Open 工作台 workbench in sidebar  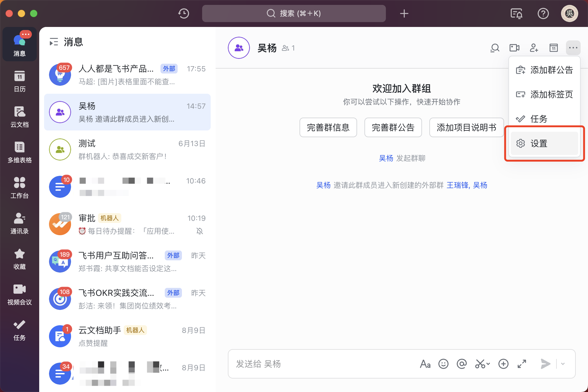click(x=20, y=187)
